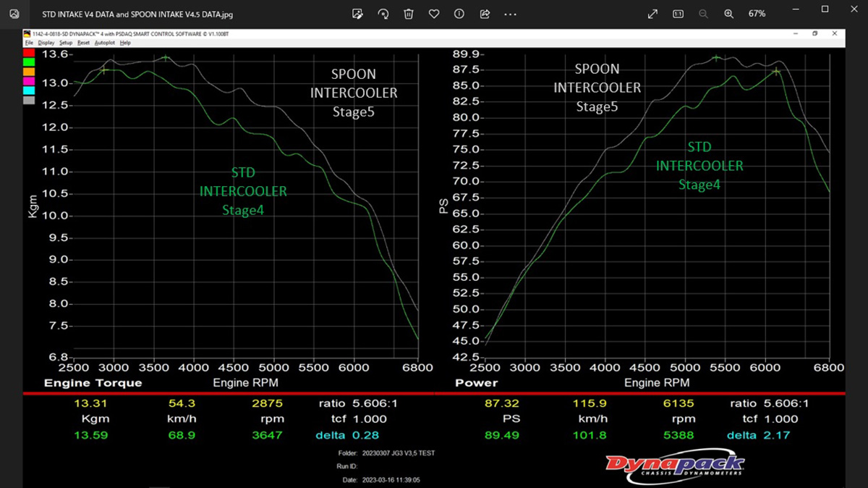
Task: Click Reset in the Dynapack menu bar
Action: click(x=83, y=43)
